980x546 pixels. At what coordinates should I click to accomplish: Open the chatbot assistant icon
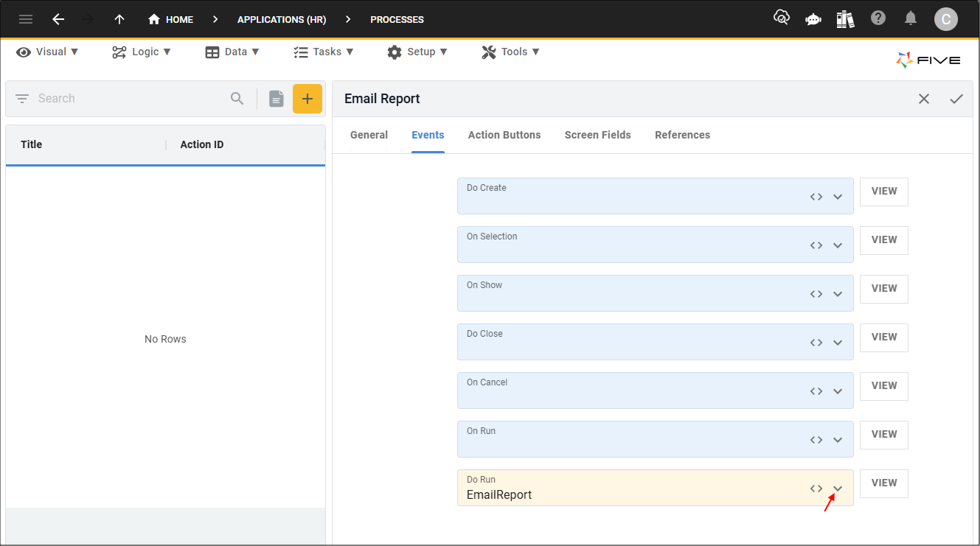pos(813,19)
